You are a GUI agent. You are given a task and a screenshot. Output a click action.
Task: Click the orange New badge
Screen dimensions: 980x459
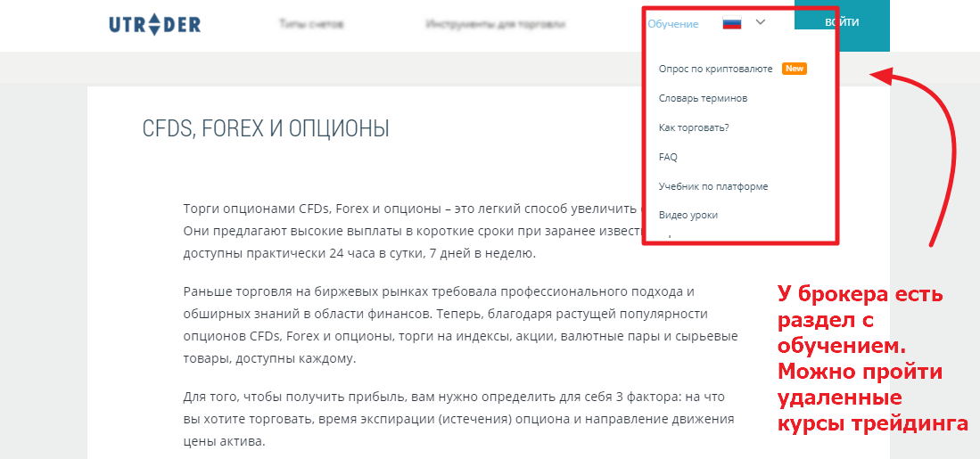pyautogui.click(x=795, y=69)
